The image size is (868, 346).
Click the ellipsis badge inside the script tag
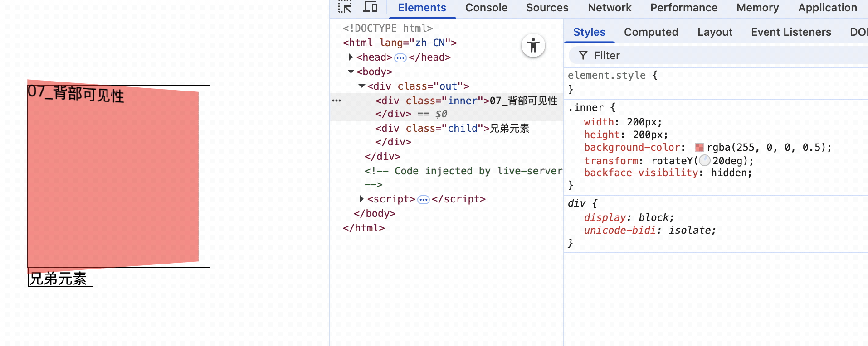coord(423,200)
